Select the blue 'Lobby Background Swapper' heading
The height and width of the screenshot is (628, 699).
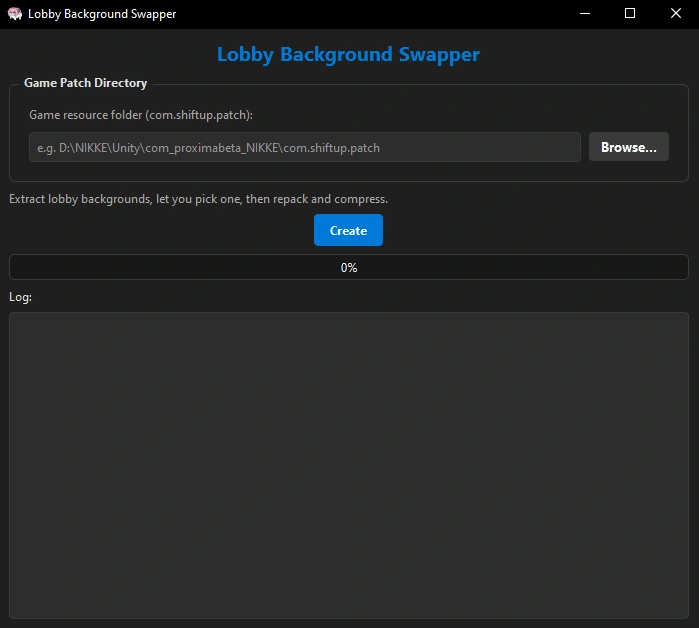[348, 55]
